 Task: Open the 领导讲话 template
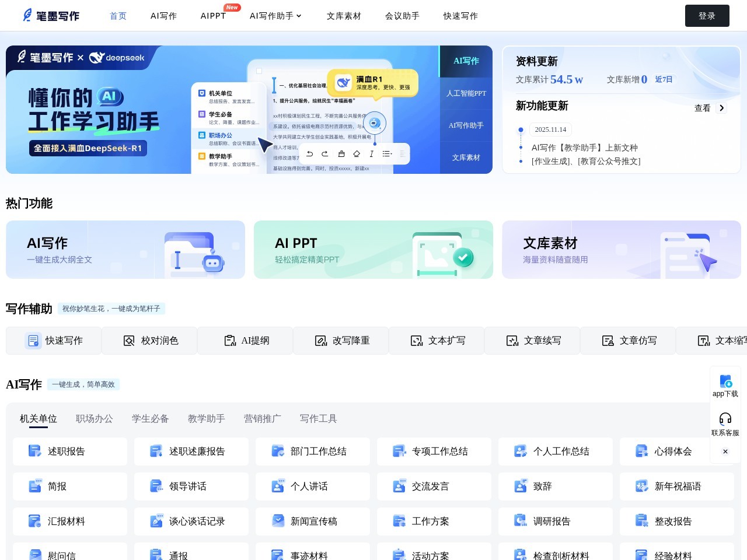pos(191,487)
